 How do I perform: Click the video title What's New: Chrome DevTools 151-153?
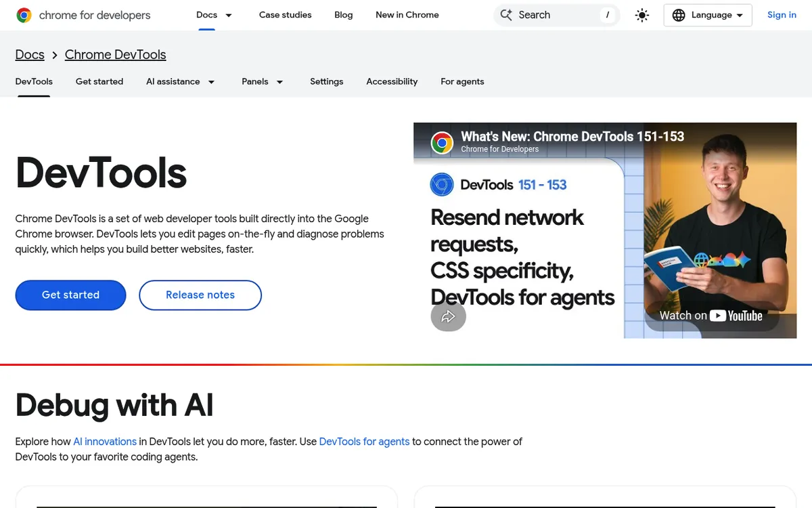[572, 137]
